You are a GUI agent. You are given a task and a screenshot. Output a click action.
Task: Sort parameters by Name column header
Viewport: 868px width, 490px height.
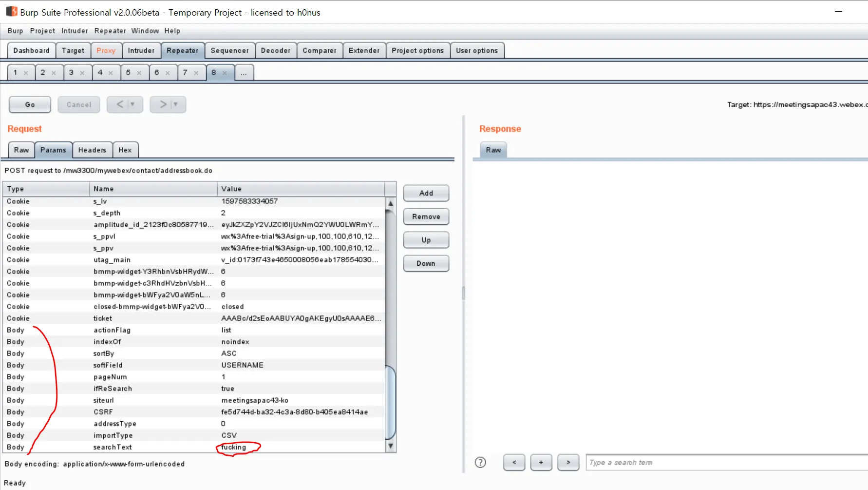pyautogui.click(x=153, y=189)
